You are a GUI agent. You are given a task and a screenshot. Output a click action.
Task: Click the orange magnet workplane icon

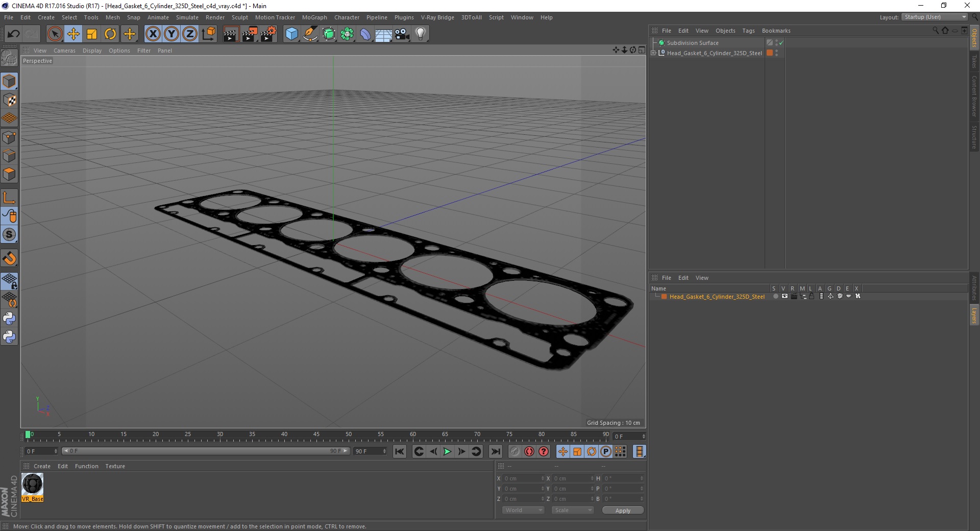click(9, 258)
